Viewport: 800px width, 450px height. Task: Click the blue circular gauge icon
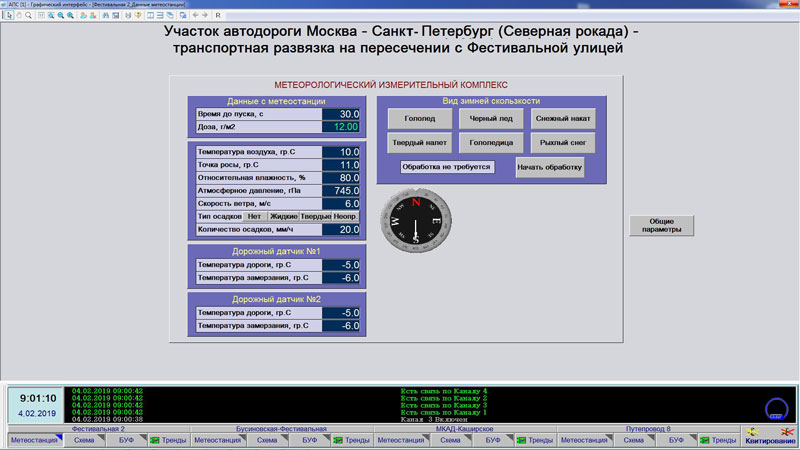[x=775, y=408]
